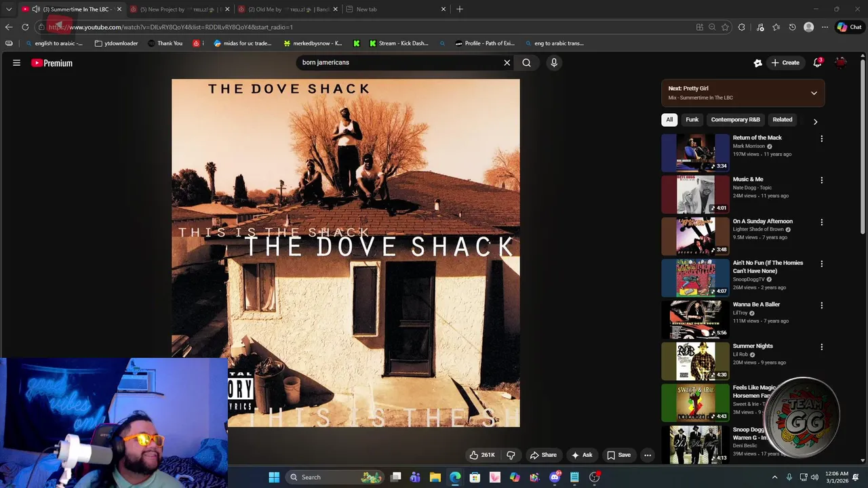Click the Windows taskbar Search box
The height and width of the screenshot is (488, 868).
pyautogui.click(x=335, y=477)
